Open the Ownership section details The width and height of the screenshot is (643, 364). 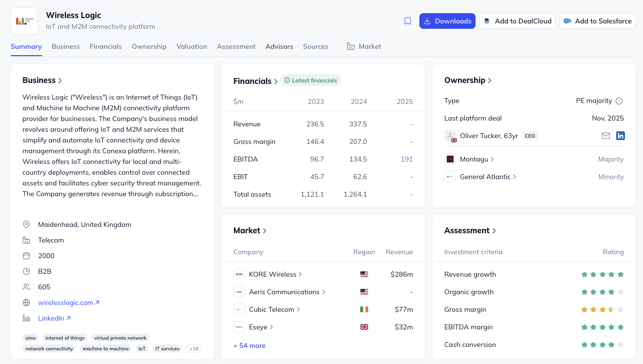(468, 81)
